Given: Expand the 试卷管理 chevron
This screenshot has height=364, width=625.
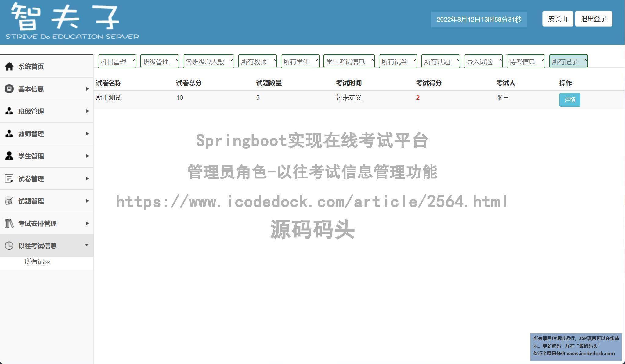Looking at the screenshot, I should coord(87,178).
